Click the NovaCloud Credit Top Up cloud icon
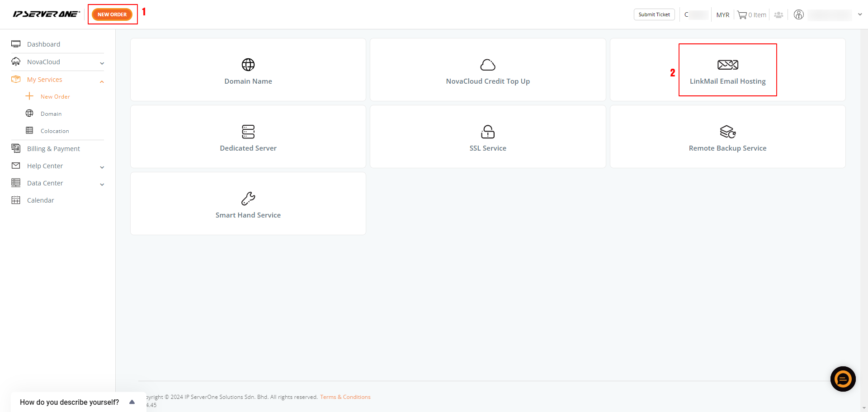Screen dimensions: 868x412 (x=488, y=65)
